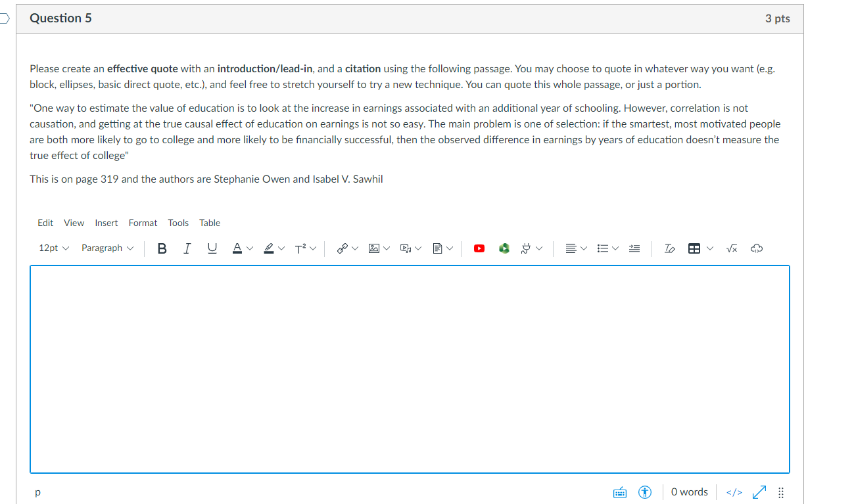Expand the external apps plug chevron
The height and width of the screenshot is (504, 854).
539,248
